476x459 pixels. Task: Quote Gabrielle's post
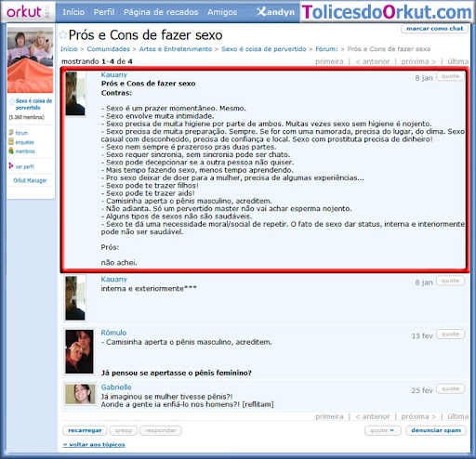[x=450, y=388]
